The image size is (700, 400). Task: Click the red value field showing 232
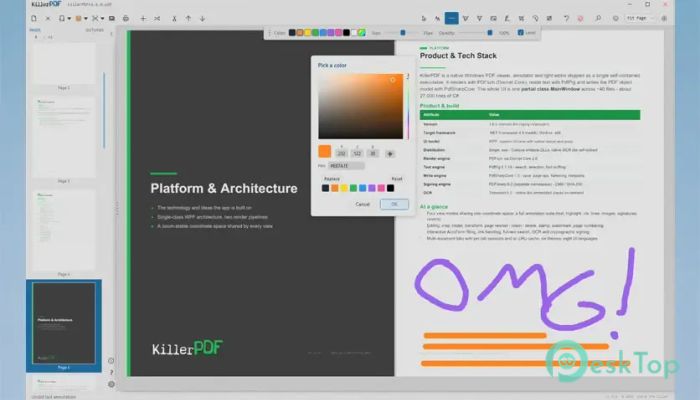point(342,154)
